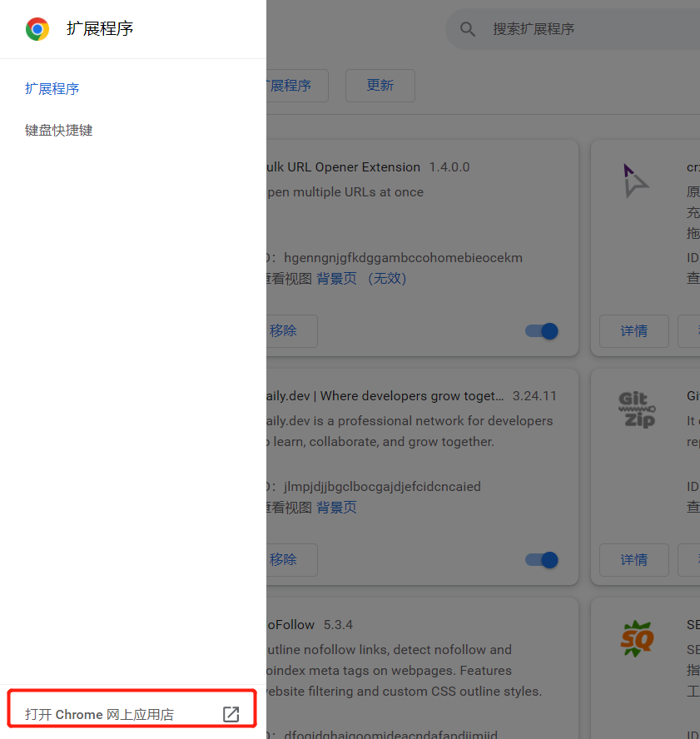Click daily.dev version 3.24.11 text

point(534,396)
